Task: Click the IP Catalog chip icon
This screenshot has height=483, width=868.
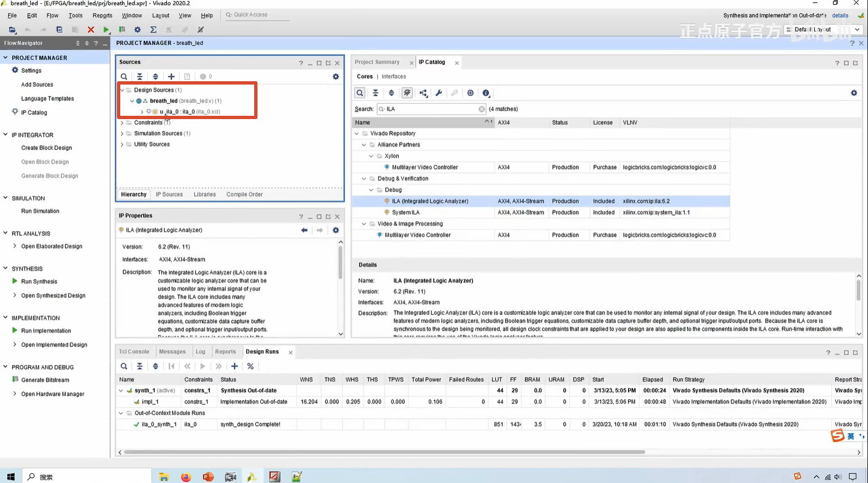Action: pyautogui.click(x=471, y=93)
